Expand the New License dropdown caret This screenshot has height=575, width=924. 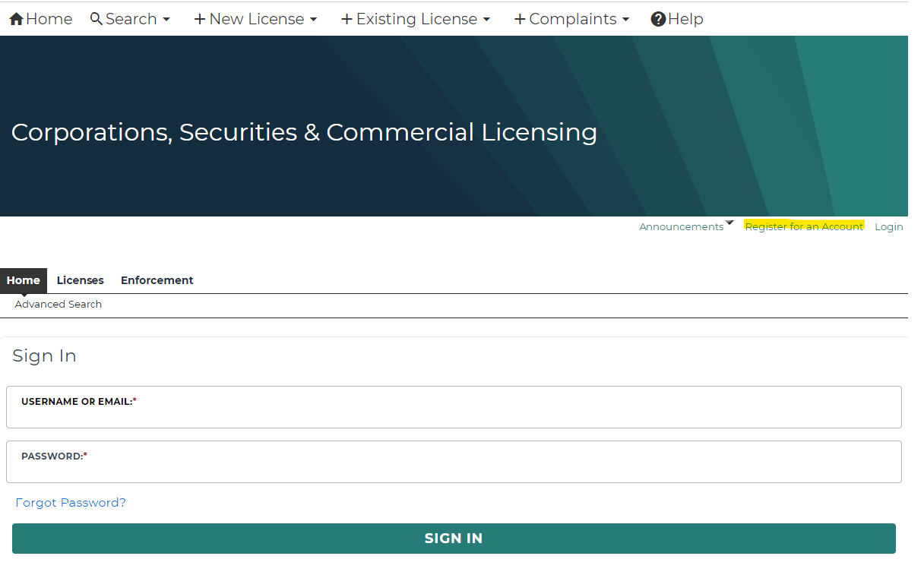[313, 20]
